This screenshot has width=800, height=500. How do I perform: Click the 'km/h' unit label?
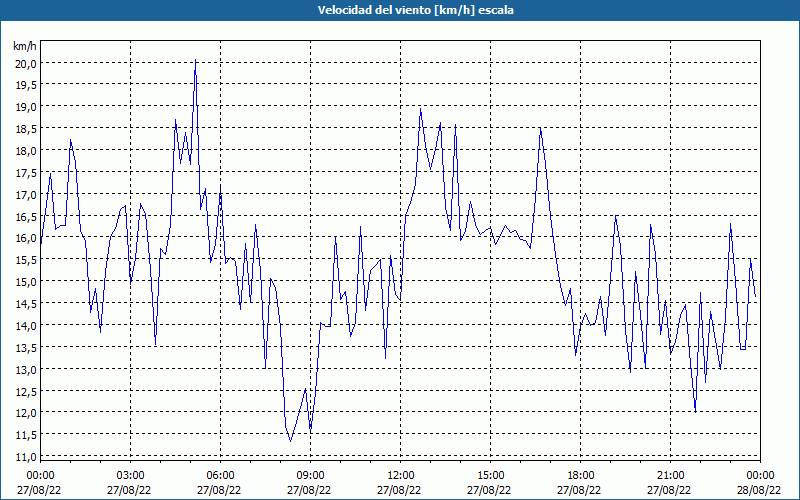[x=24, y=46]
